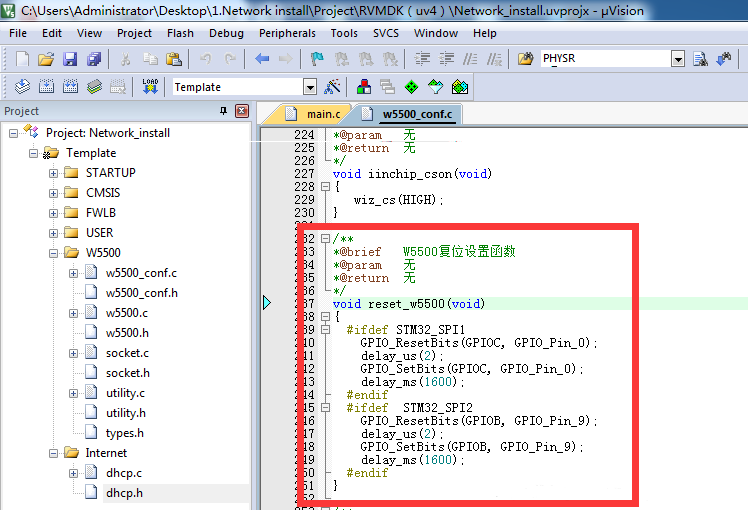Image resolution: width=748 pixels, height=510 pixels.
Task: Click the Translate file icon
Action: coord(22,87)
